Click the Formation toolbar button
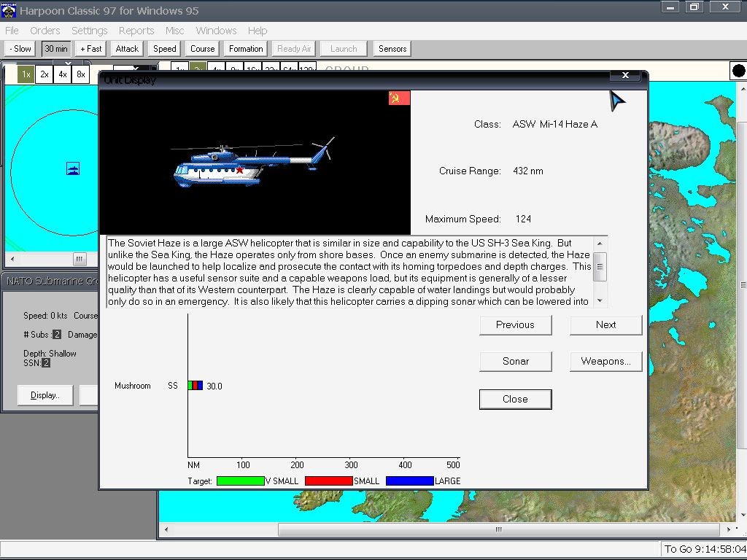Screen dimensions: 747x560 pyautogui.click(x=246, y=49)
